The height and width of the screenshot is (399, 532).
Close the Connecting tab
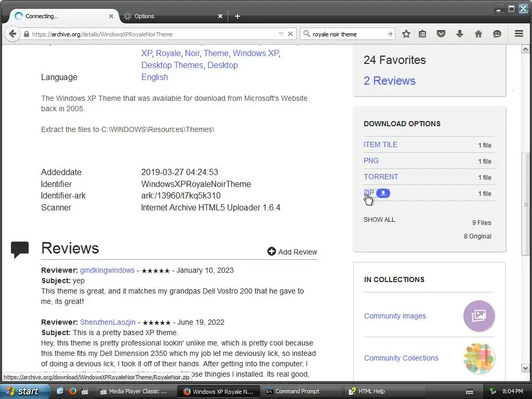111,16
